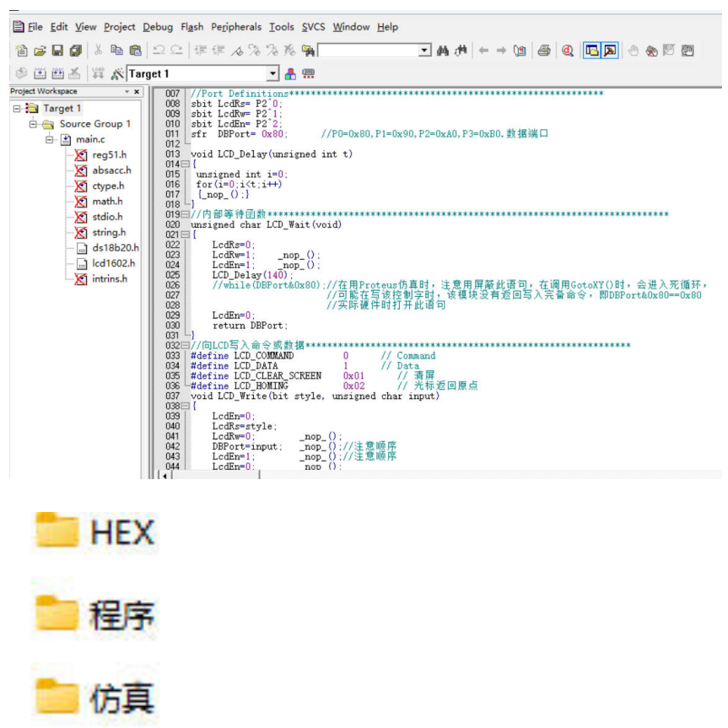728x728 pixels.
Task: Collapse the Source Group 1 tree node
Action: pos(35,124)
